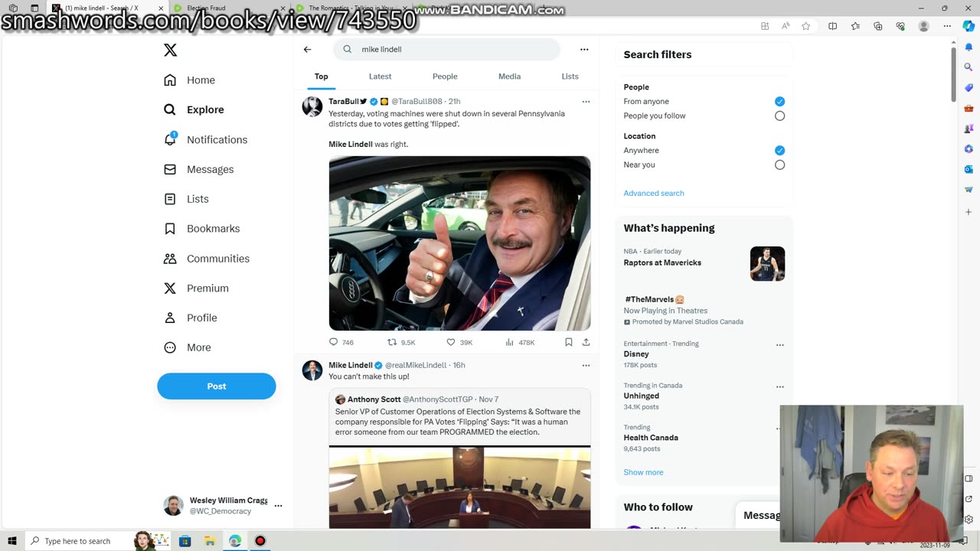This screenshot has width=980, height=551.
Task: Click the back arrow next to search box
Action: [x=307, y=49]
